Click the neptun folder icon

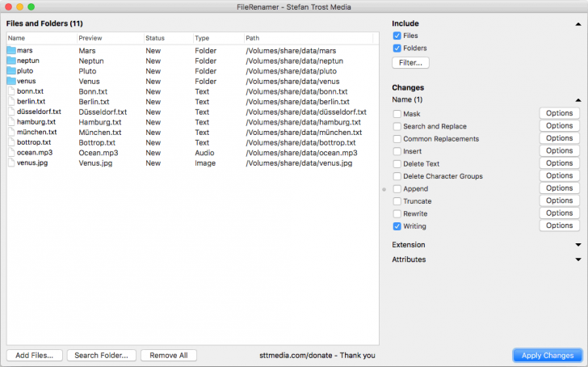pyautogui.click(x=11, y=61)
